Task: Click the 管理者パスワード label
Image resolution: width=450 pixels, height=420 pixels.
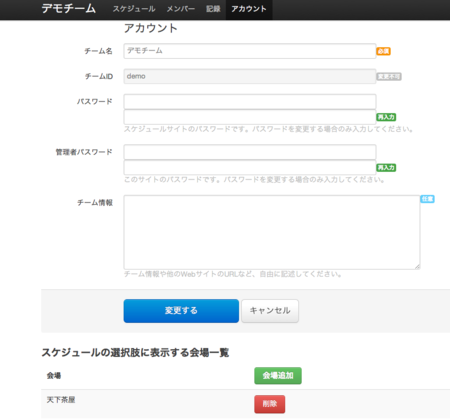Action: [x=84, y=152]
